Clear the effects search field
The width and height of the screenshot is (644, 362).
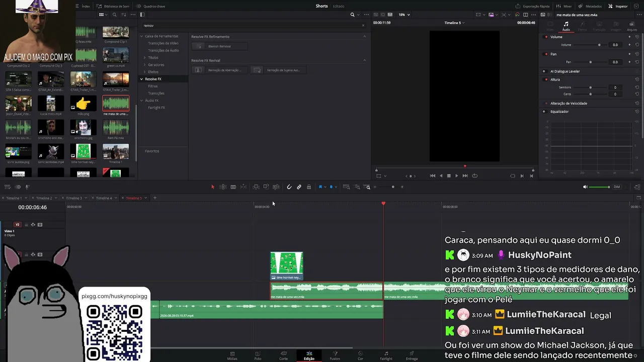coord(363,26)
